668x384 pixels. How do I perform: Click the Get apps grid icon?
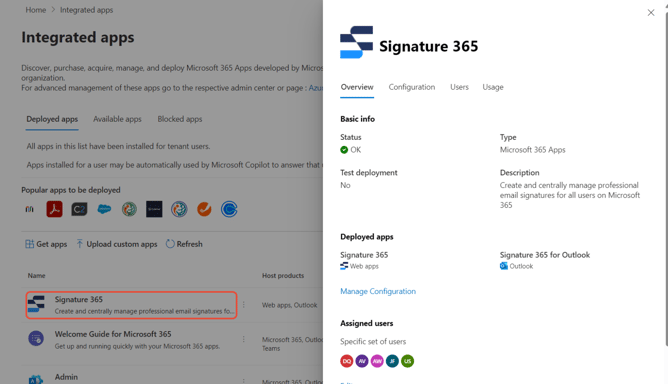pyautogui.click(x=29, y=244)
